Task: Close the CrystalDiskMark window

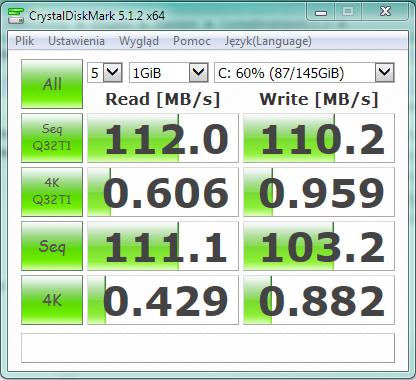Action: (385, 12)
